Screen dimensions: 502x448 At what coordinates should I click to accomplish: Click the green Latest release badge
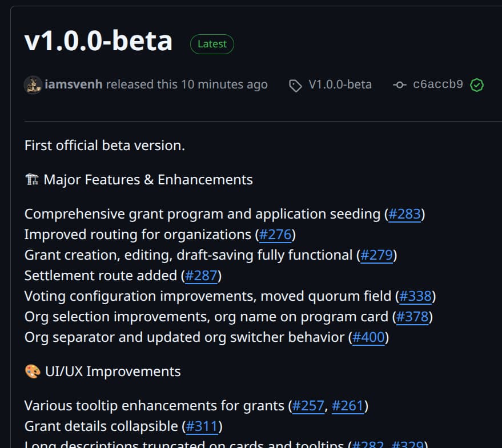(212, 44)
